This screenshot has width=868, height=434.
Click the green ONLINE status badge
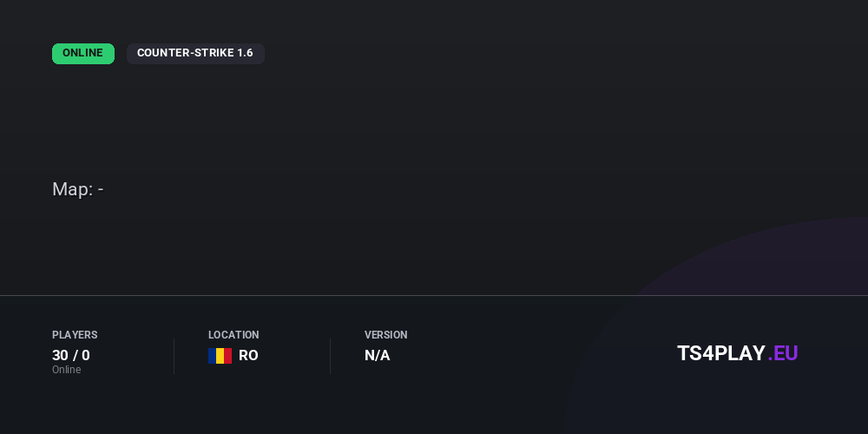pos(83,54)
